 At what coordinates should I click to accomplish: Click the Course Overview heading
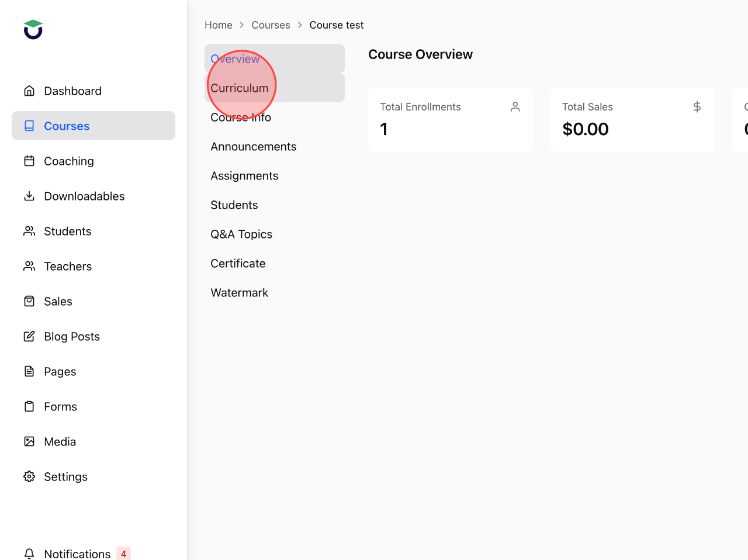click(x=420, y=54)
